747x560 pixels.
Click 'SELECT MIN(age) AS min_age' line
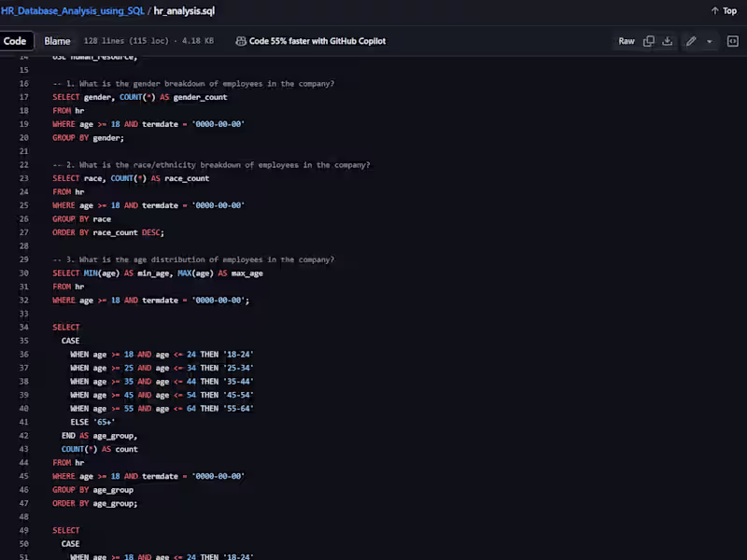coord(158,273)
